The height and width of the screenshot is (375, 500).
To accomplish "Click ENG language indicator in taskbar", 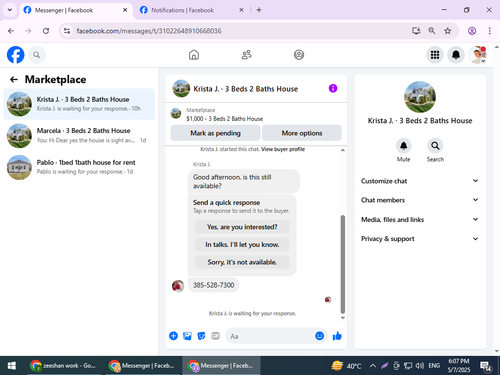I will pyautogui.click(x=434, y=366).
